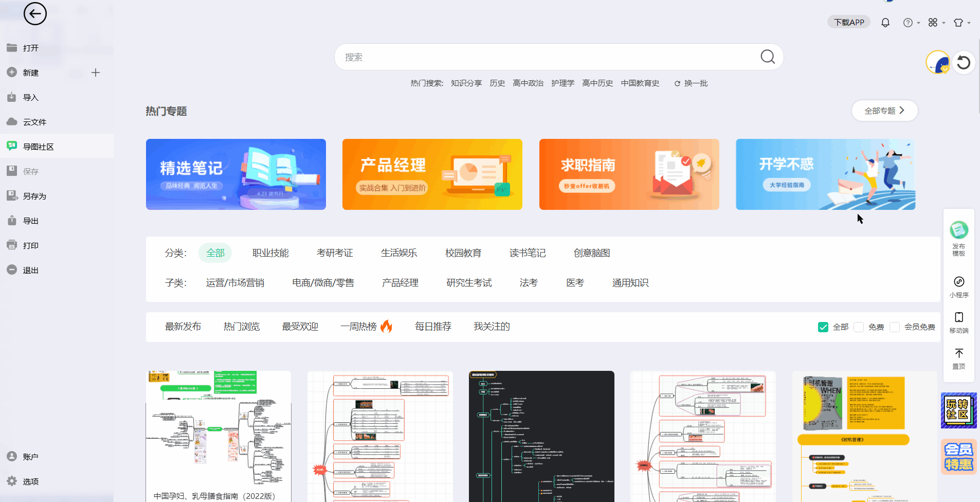Select the 全部 category pill
Viewport: 980px width, 502px height.
(x=215, y=253)
